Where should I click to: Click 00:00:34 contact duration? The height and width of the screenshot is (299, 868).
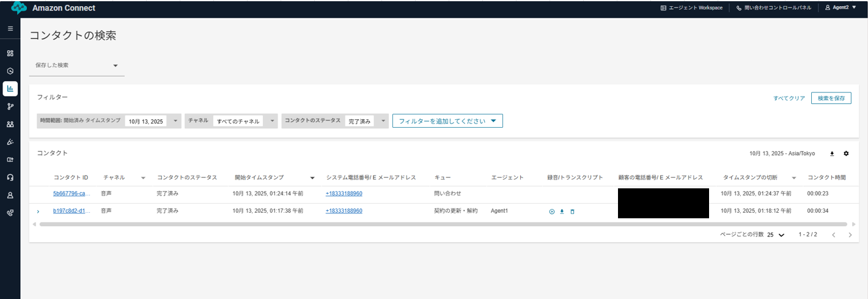pos(818,211)
